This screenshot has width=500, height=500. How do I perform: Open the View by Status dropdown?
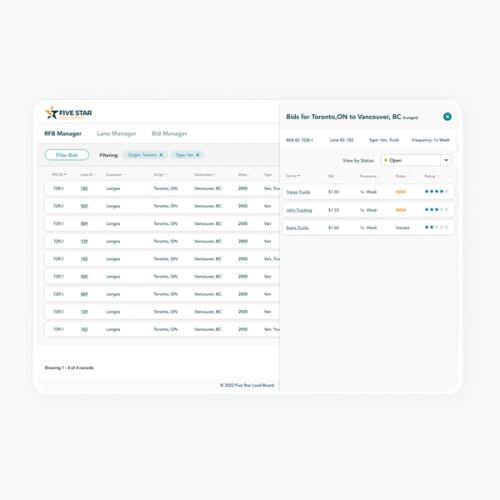coord(416,160)
